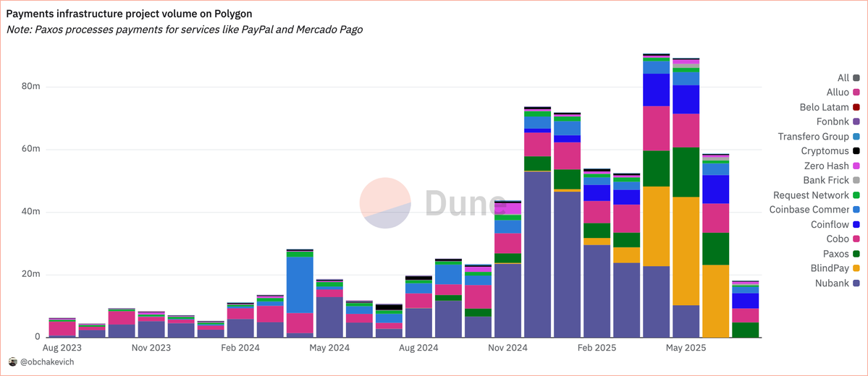
Task: Select the purple Nubank segment in the Nov 2023 bar
Action: pyautogui.click(x=152, y=330)
